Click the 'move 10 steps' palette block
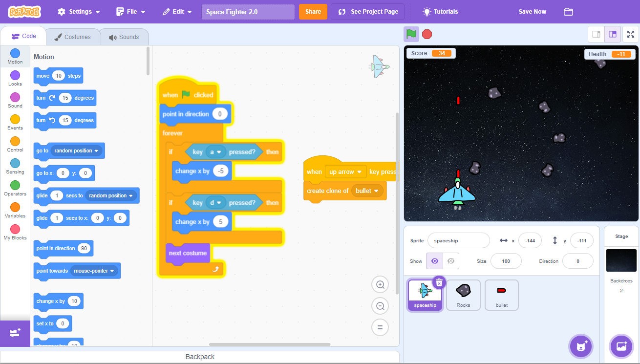This screenshot has height=364, width=640. pos(58,76)
